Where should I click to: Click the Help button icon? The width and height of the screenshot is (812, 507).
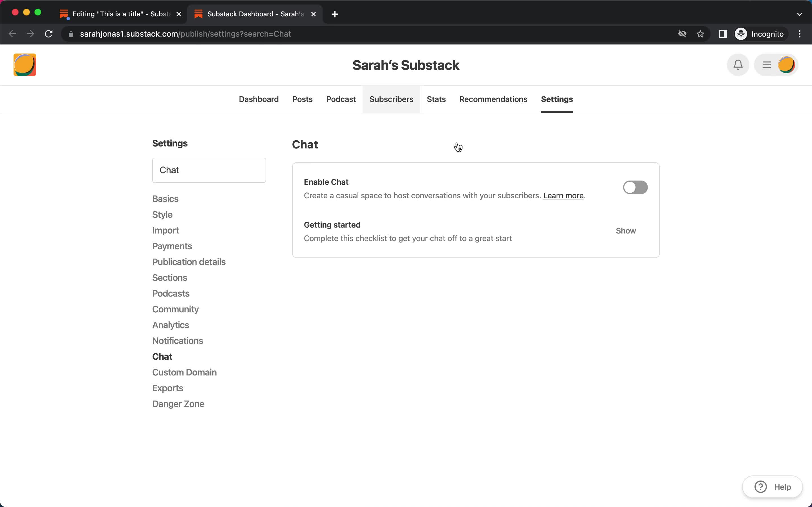point(761,487)
